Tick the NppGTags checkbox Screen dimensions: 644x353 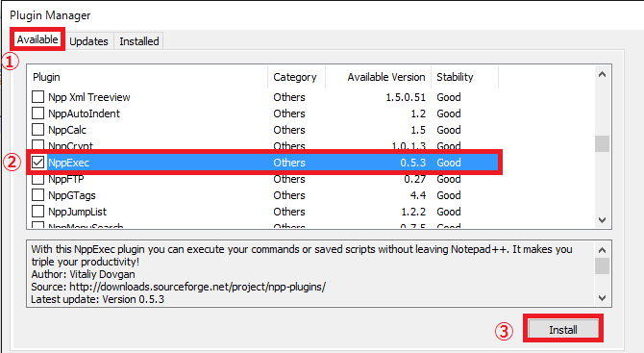click(x=37, y=195)
